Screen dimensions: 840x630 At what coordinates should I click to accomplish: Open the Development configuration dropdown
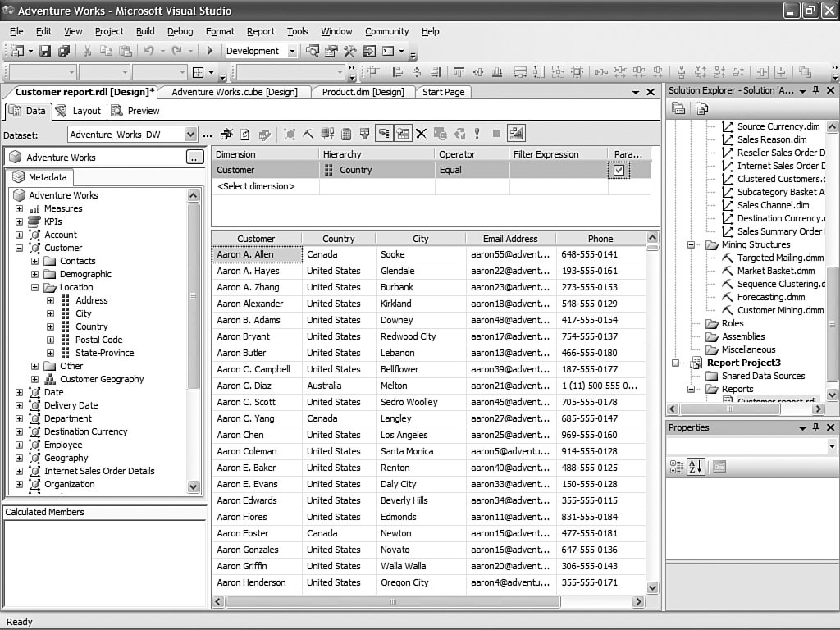[x=292, y=51]
